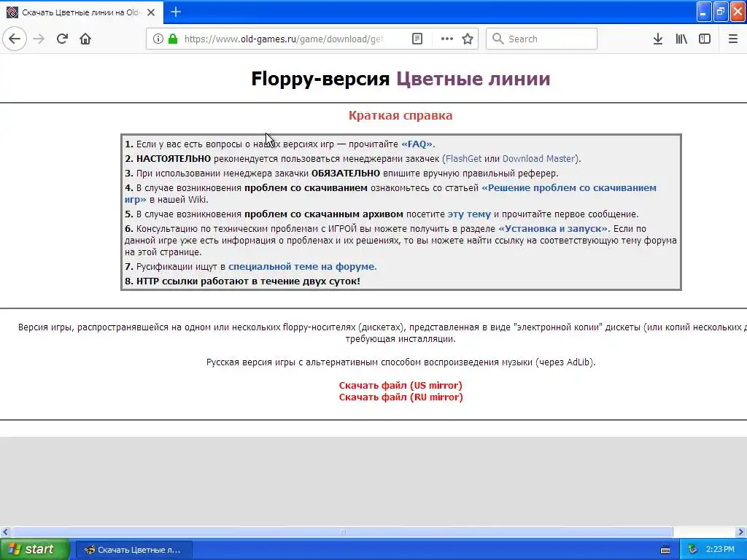Open the home page via the house icon
Screen dimensions: 747x560
85,39
